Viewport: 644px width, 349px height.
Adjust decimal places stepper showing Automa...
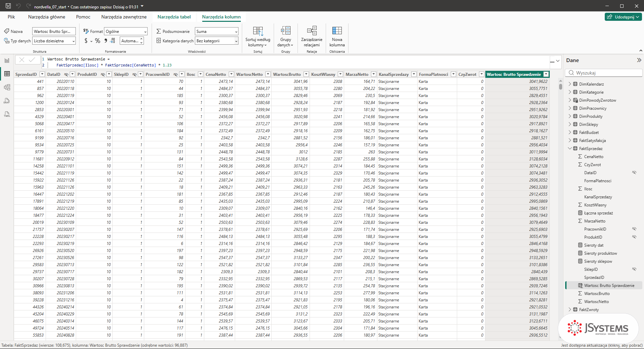142,41
